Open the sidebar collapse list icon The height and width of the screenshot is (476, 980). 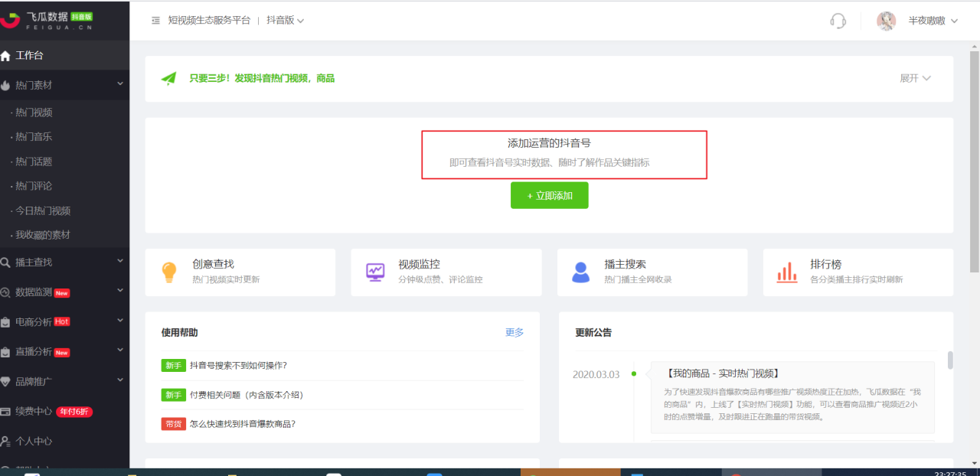click(155, 21)
